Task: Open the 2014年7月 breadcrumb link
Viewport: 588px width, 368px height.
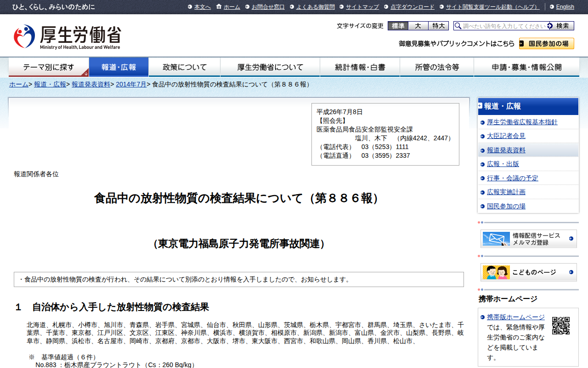Action: (131, 84)
